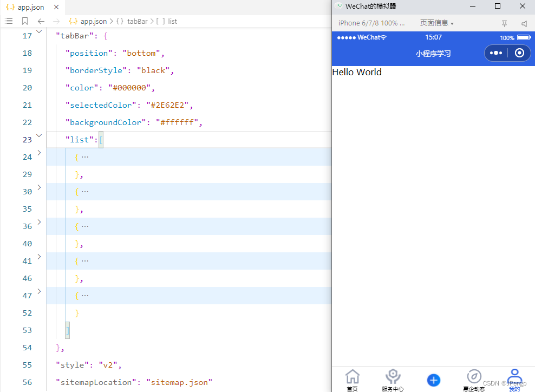Close the WeChat simulator window
Screen dimensions: 535x392
click(x=523, y=6)
